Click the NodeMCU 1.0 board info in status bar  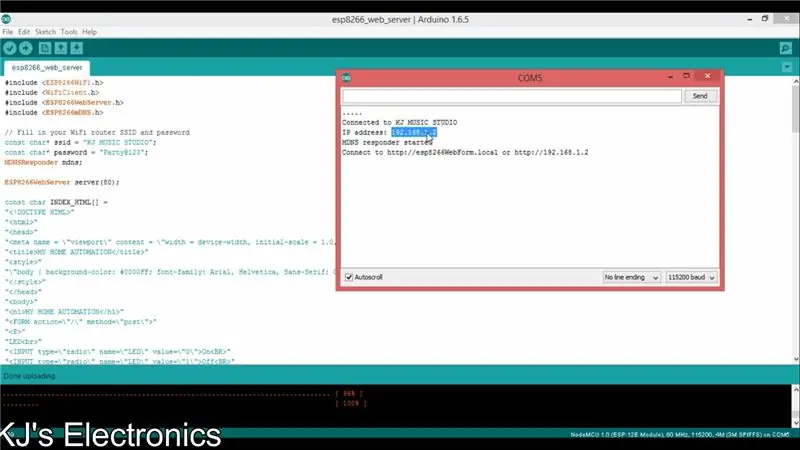(x=680, y=435)
